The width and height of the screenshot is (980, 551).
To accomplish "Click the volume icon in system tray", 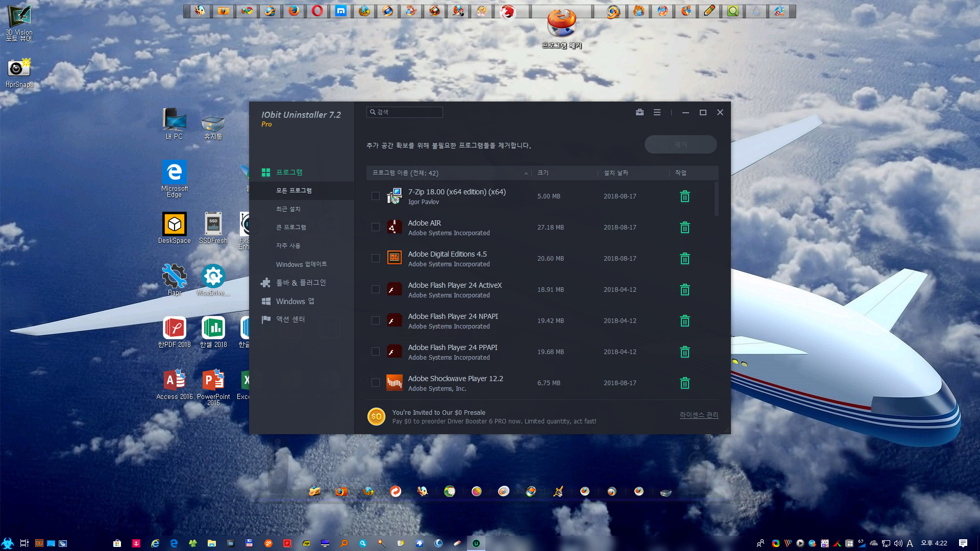I will [x=898, y=543].
